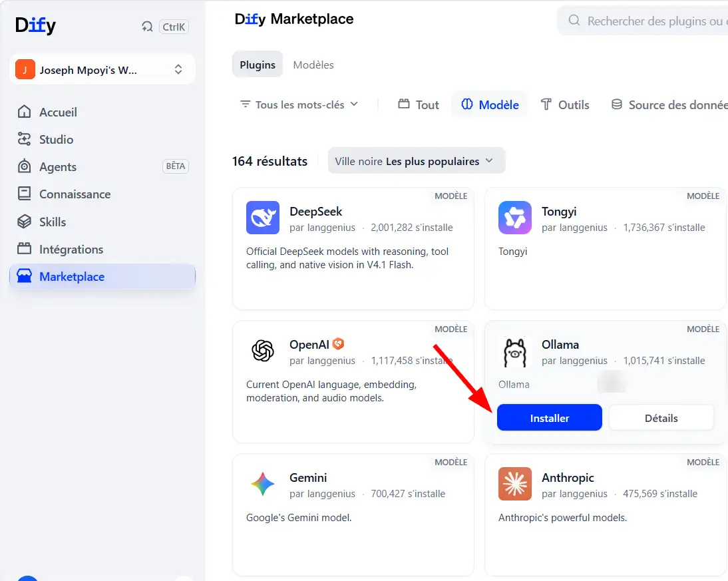This screenshot has height=581, width=728.
Task: Select the Tout category
Action: (419, 104)
